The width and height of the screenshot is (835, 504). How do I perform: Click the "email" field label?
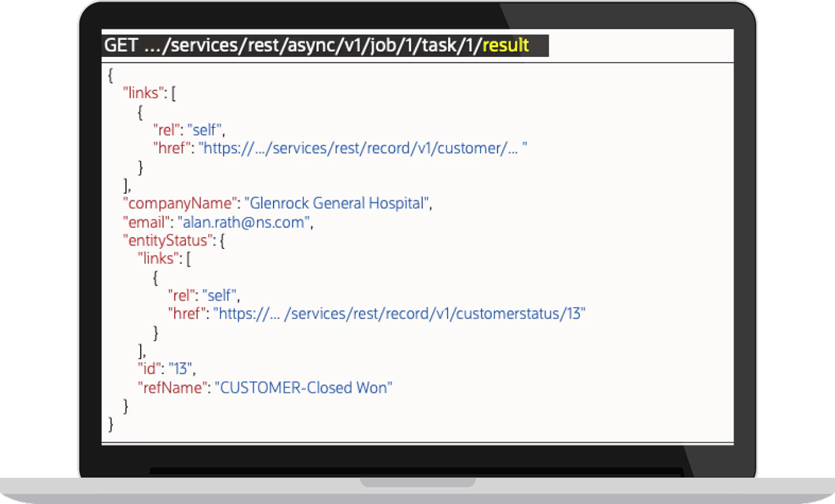click(146, 222)
